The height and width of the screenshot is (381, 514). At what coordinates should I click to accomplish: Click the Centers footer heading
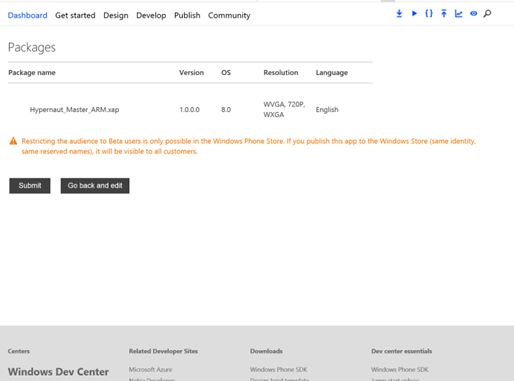click(x=19, y=351)
